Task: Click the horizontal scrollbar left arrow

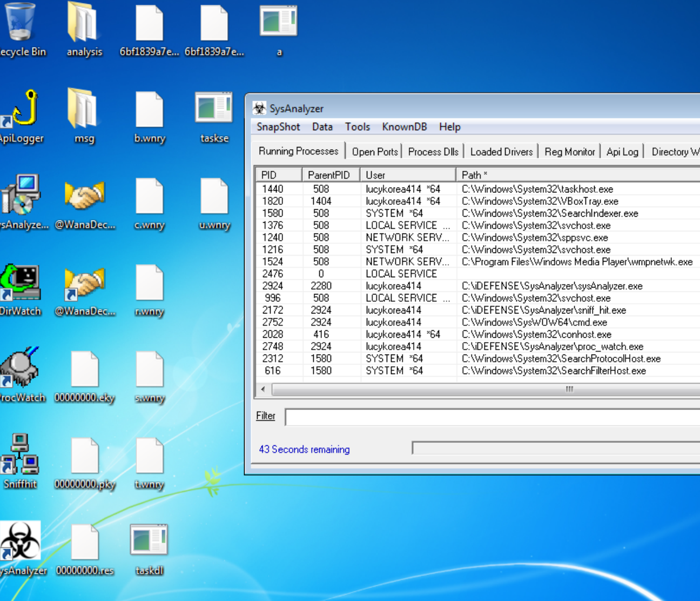Action: pos(263,389)
